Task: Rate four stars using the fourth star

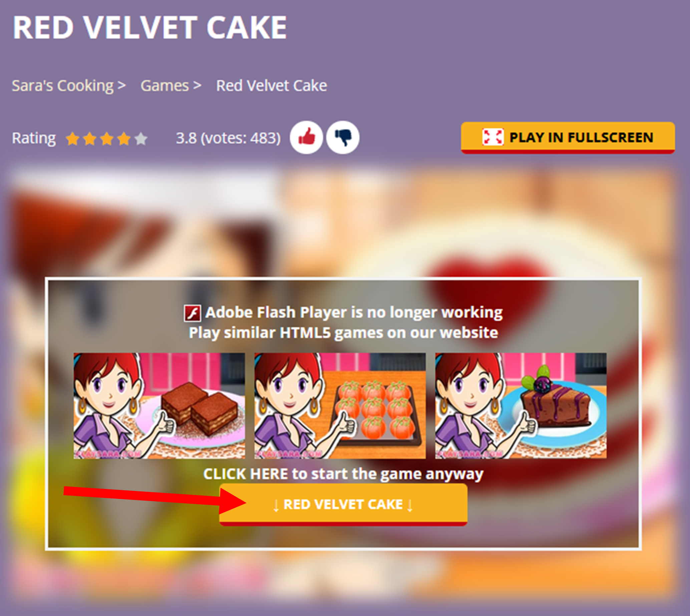Action: click(x=124, y=139)
